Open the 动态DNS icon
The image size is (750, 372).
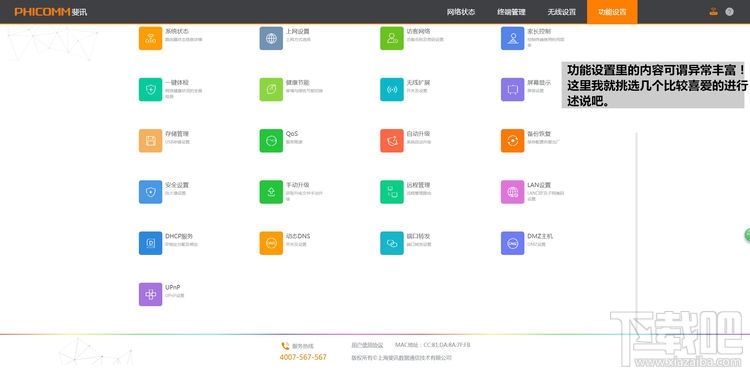click(x=271, y=243)
